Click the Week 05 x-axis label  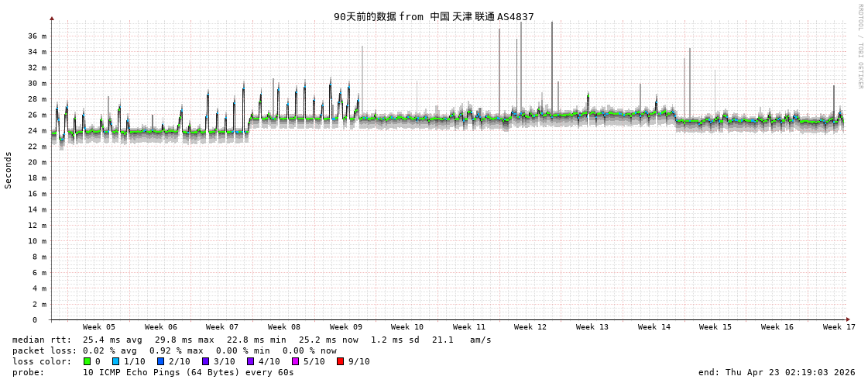[99, 327]
